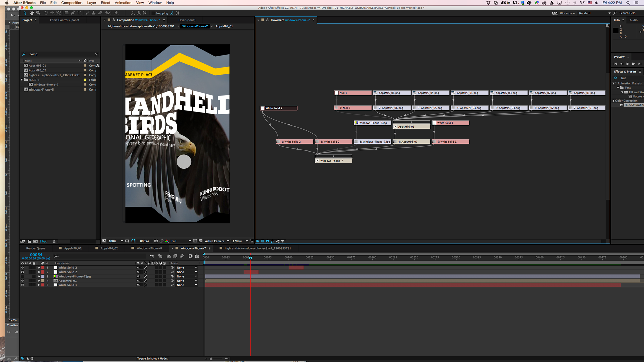Select the Brush tool
Viewport: 644px width, 362px height.
[x=87, y=13]
